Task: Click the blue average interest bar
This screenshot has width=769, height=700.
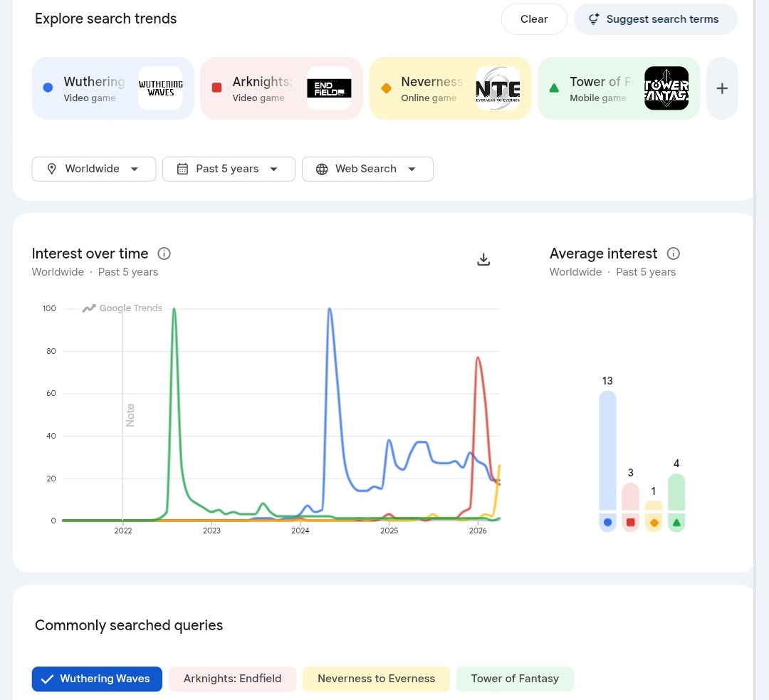Action: (607, 461)
